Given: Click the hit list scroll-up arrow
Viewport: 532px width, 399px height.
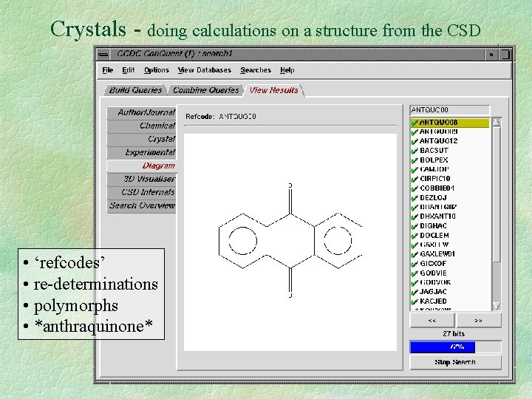Looking at the screenshot, I should coord(497,122).
